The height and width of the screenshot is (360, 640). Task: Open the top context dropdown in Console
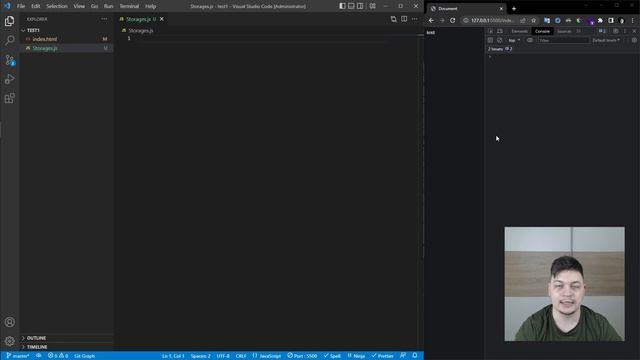pyautogui.click(x=514, y=40)
